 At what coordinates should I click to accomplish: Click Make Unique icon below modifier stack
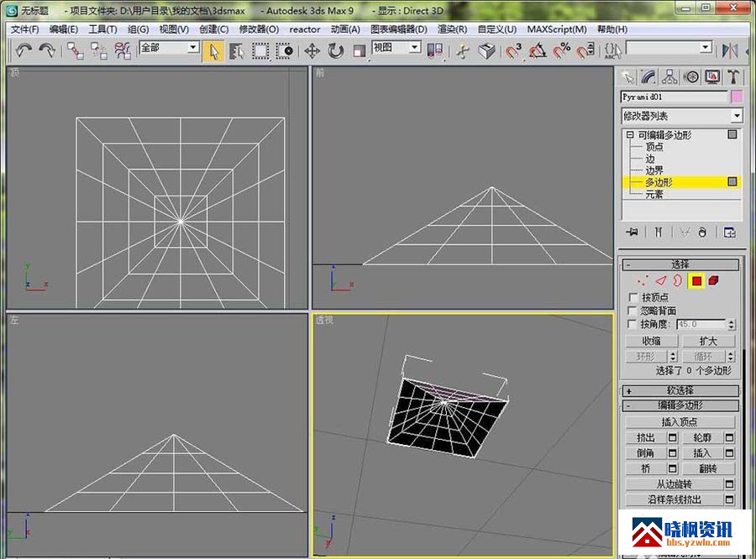coord(684,232)
